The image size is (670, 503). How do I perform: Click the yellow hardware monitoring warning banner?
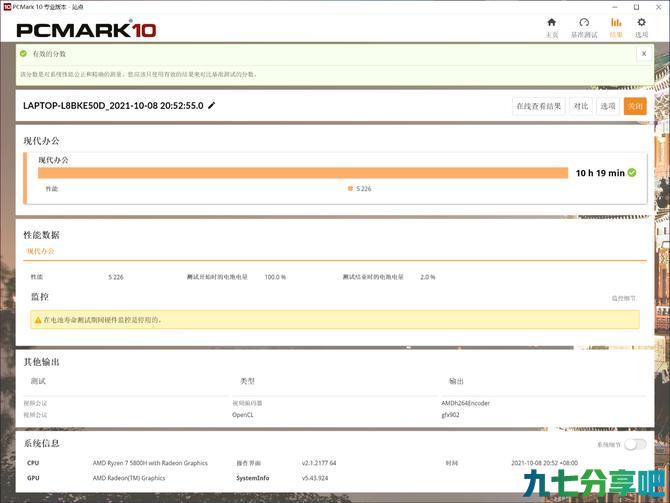pos(335,320)
